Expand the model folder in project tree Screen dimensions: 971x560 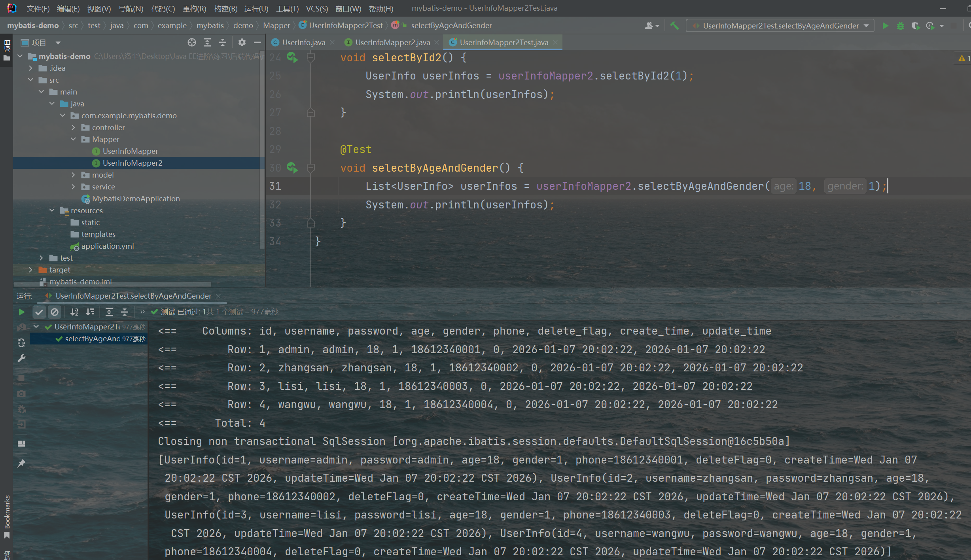click(73, 175)
